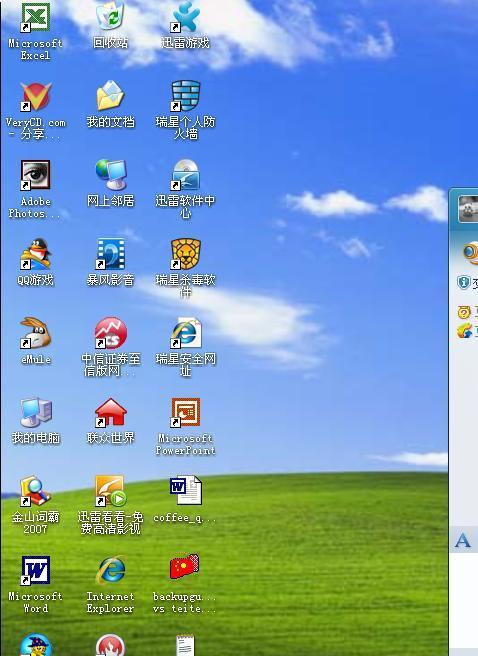
Task: Click the avatar picture in QQ panel
Action: coord(468,208)
